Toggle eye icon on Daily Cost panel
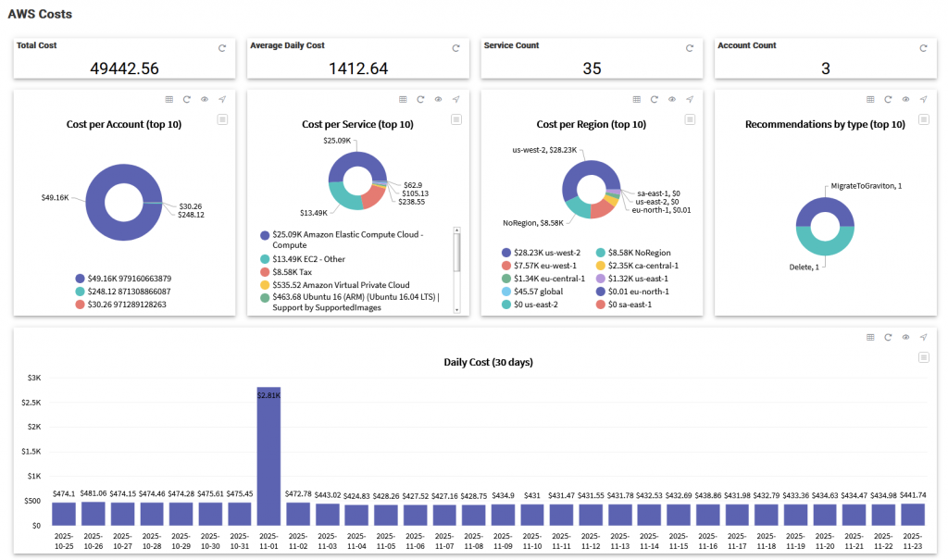 click(905, 337)
